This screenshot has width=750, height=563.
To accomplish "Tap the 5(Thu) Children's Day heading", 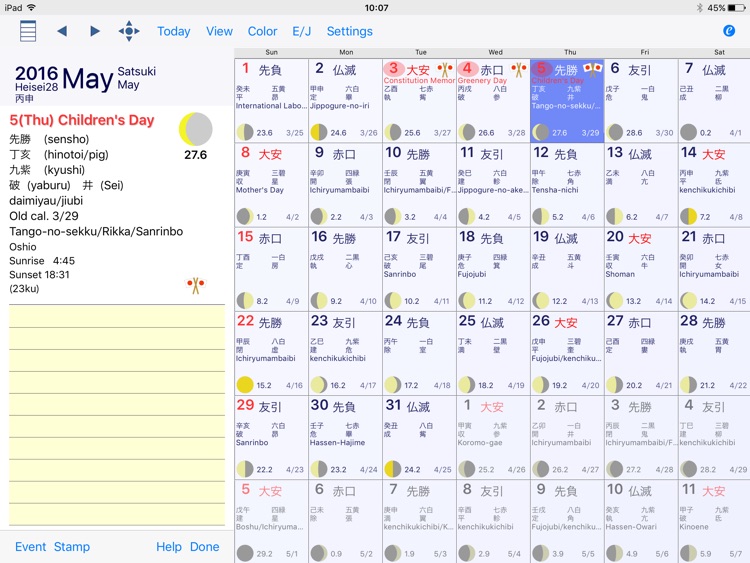I will click(x=82, y=120).
